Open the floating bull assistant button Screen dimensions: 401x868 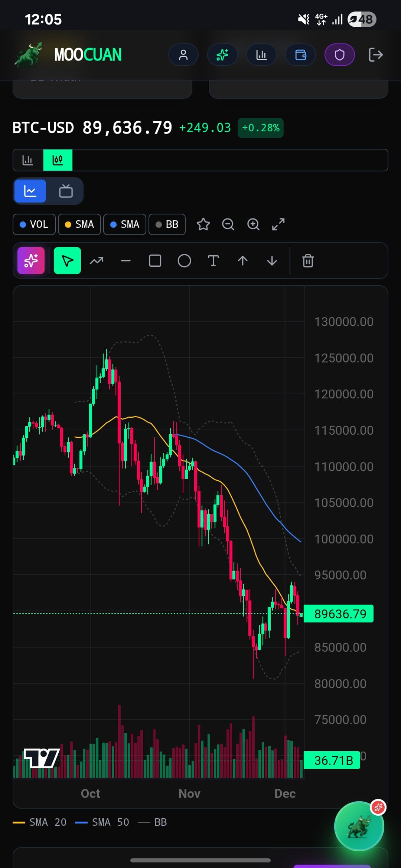click(359, 826)
